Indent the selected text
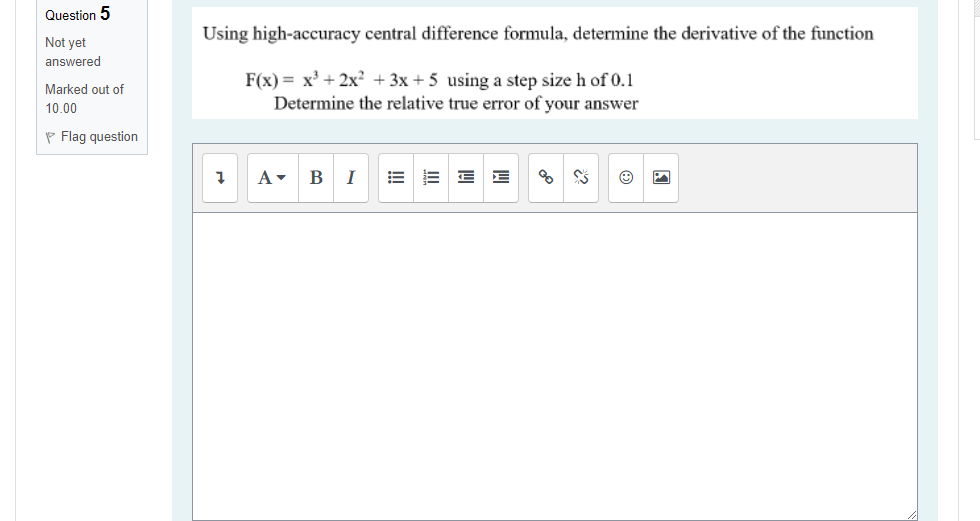Screen dimensions: 980x521 [x=501, y=178]
